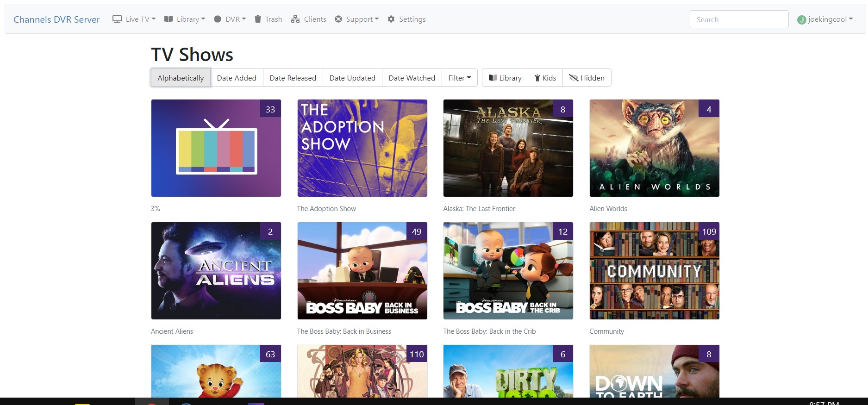Viewport: 868px width, 405px height.
Task: Open the Community show thumbnail
Action: click(x=654, y=271)
